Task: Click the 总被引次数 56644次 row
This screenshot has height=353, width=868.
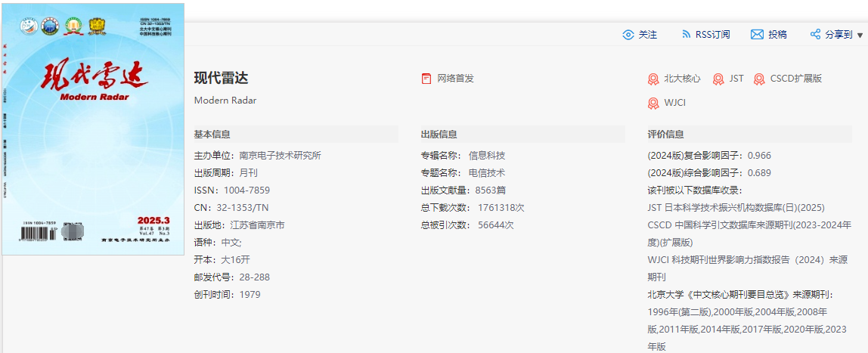Action: point(467,225)
